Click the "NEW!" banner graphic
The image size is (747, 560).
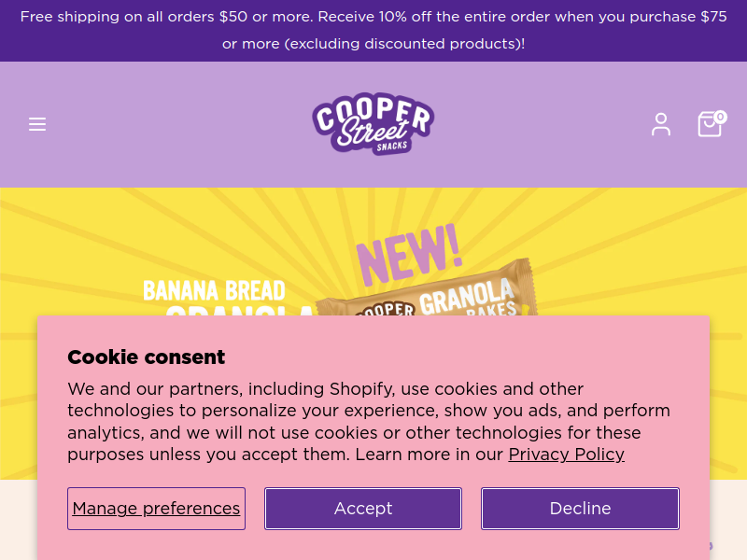[409, 252]
